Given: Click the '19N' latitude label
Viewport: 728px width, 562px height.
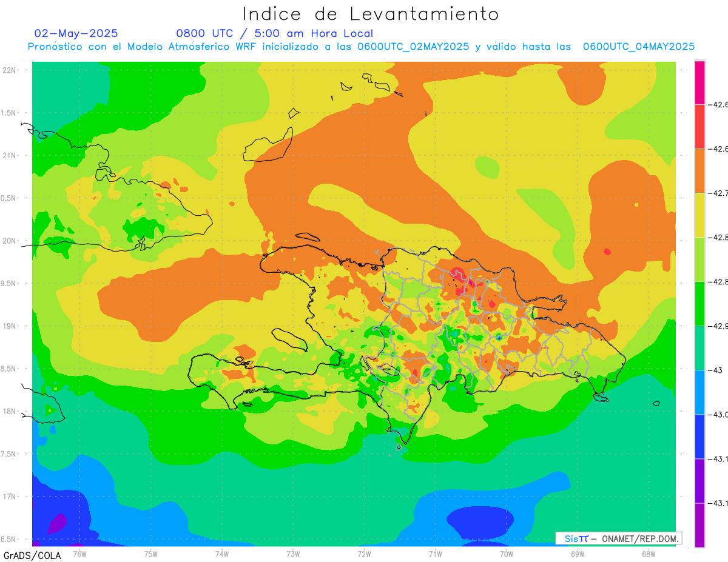Looking at the screenshot, I should coord(10,326).
